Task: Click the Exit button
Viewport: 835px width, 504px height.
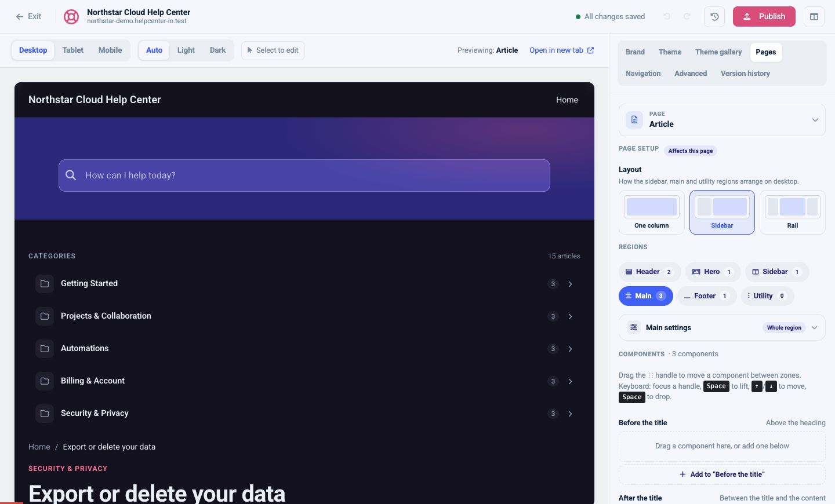Action: (28, 17)
